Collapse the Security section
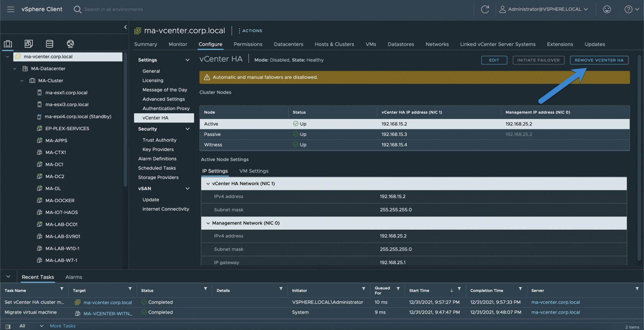This screenshot has height=330, width=644. pos(187,129)
